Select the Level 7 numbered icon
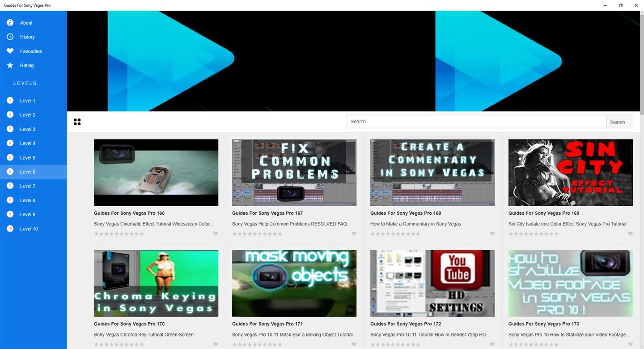 pos(10,186)
